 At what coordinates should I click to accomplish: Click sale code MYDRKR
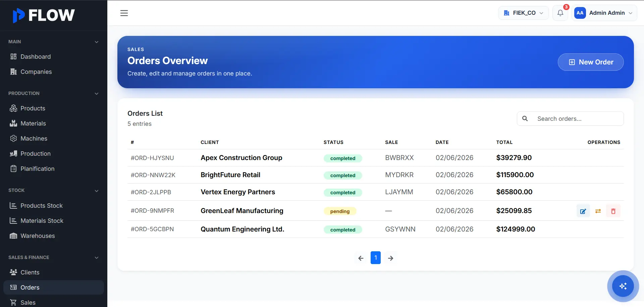[x=399, y=175]
